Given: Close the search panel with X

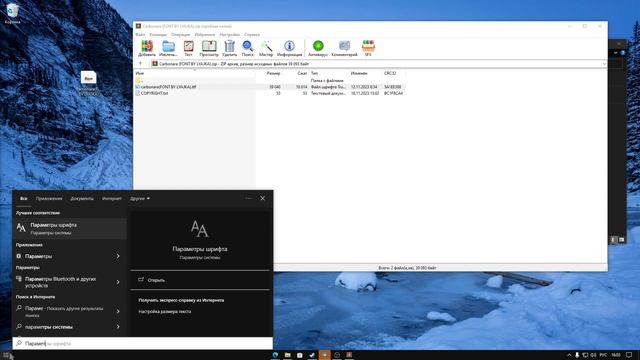Looking at the screenshot, I should (263, 198).
